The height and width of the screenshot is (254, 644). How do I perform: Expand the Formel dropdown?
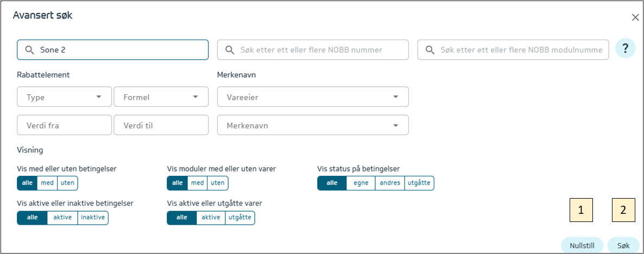tap(161, 97)
